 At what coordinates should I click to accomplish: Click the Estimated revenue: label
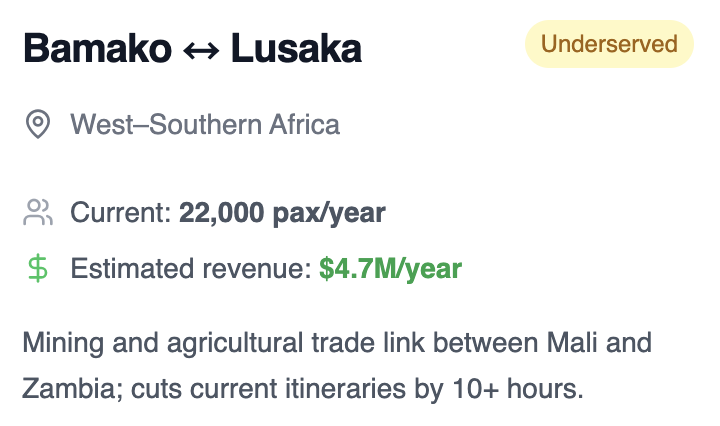coord(191,269)
